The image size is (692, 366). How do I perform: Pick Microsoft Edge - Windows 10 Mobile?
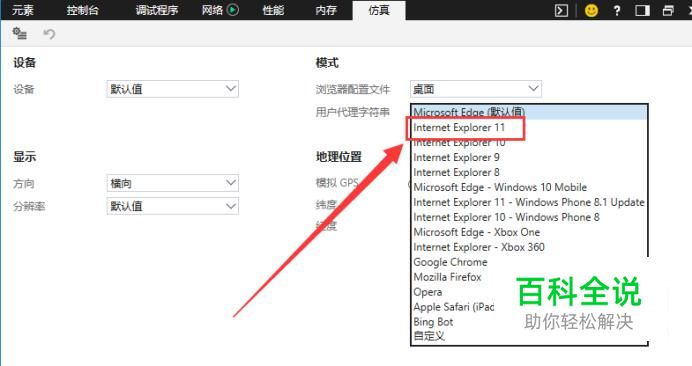tap(529, 188)
